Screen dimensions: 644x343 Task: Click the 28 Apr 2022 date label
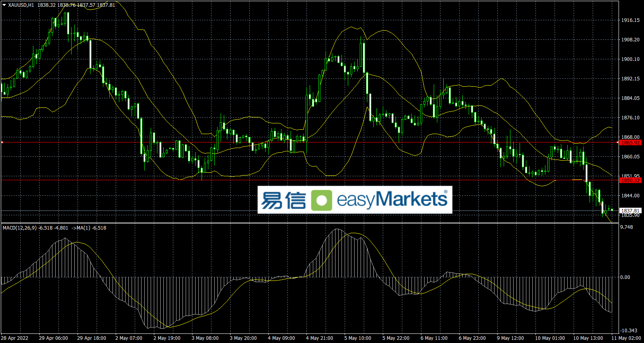[x=15, y=338]
